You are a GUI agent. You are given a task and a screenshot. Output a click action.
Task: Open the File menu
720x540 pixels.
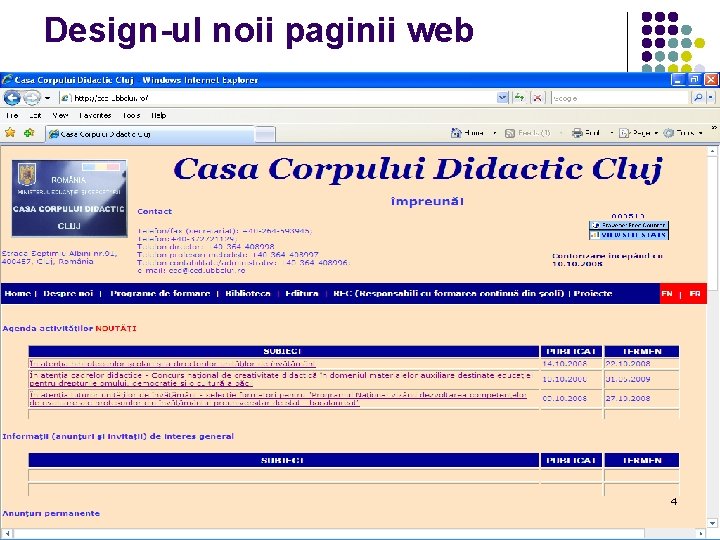coord(12,115)
